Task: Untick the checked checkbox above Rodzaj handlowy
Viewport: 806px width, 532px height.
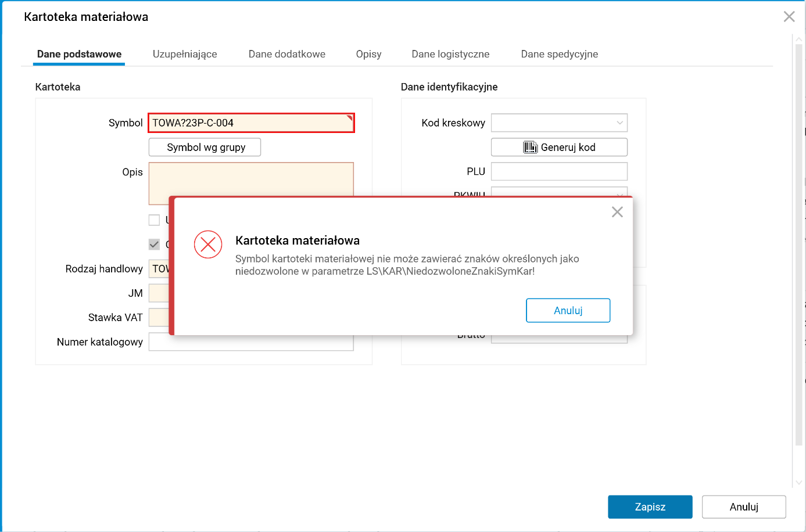Action: pyautogui.click(x=154, y=245)
